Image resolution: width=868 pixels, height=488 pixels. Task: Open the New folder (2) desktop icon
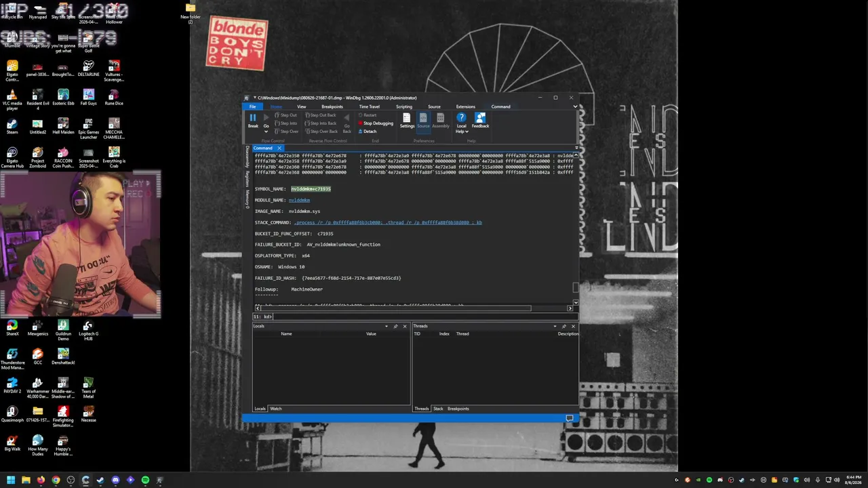(x=191, y=14)
